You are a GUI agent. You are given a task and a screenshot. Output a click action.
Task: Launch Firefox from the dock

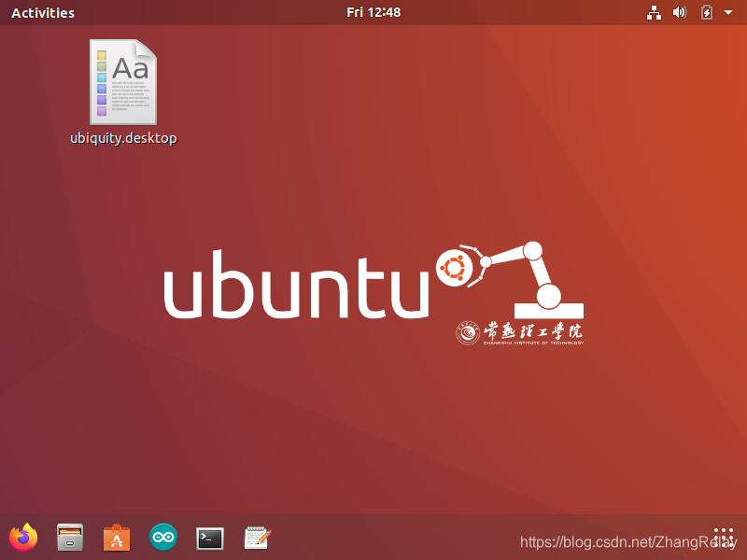point(23,538)
